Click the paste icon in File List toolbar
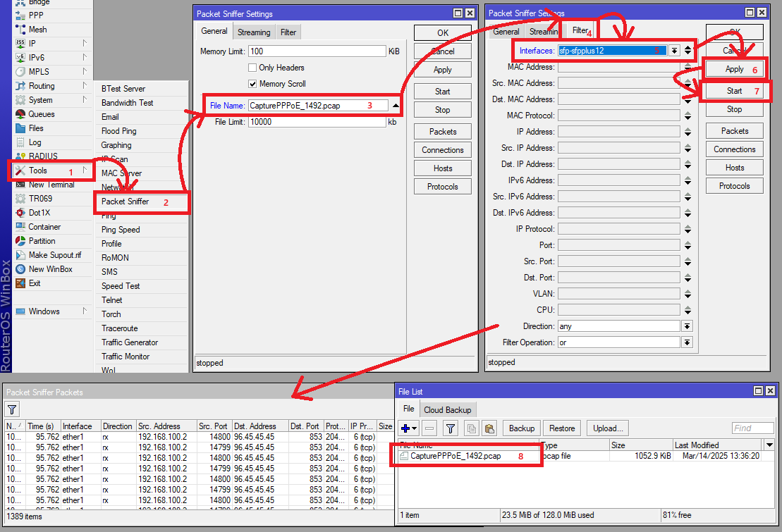The height and width of the screenshot is (532, 782). pos(489,428)
